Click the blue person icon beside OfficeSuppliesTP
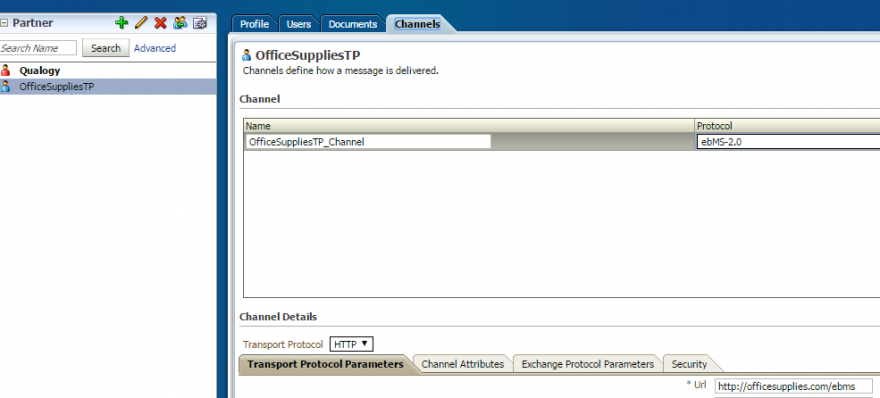The image size is (880, 398). [6, 86]
